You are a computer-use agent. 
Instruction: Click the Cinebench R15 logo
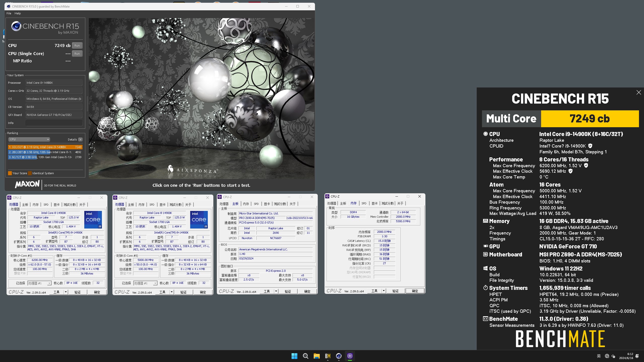(45, 28)
